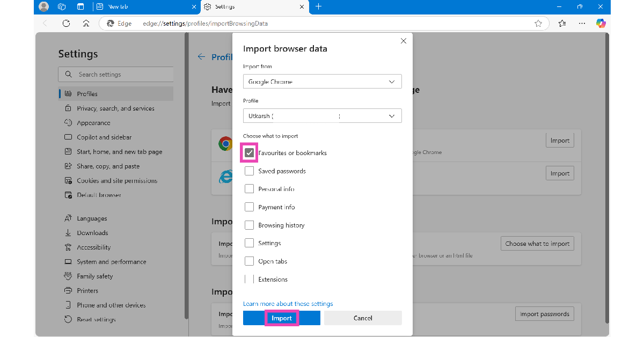Click the Search settings input field
Screen dimensions: 644x337
point(121,75)
